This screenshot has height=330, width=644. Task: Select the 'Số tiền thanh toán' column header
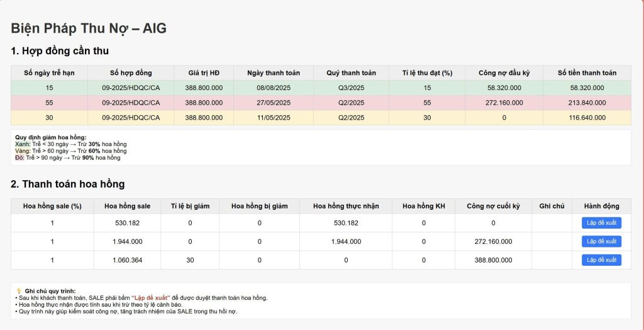click(587, 73)
